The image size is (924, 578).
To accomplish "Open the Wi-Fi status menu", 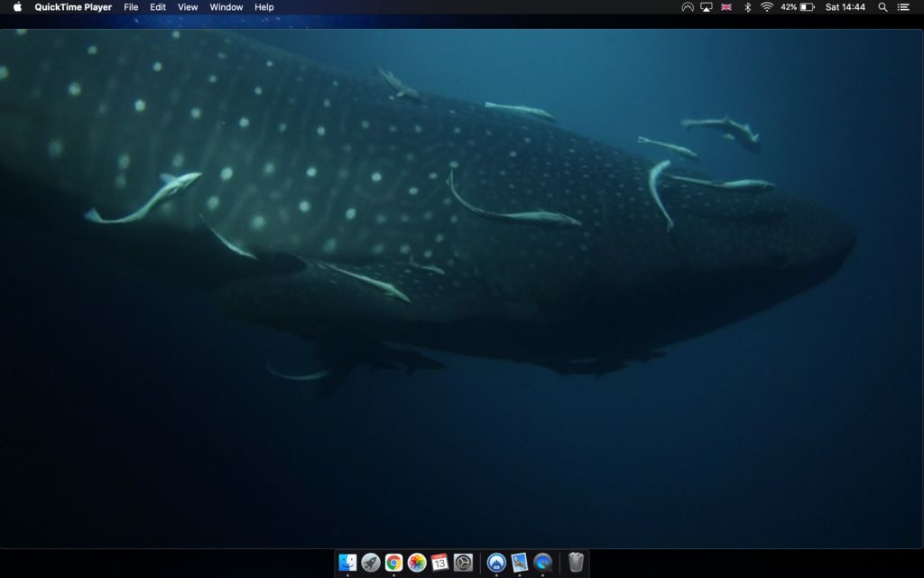I will (767, 7).
